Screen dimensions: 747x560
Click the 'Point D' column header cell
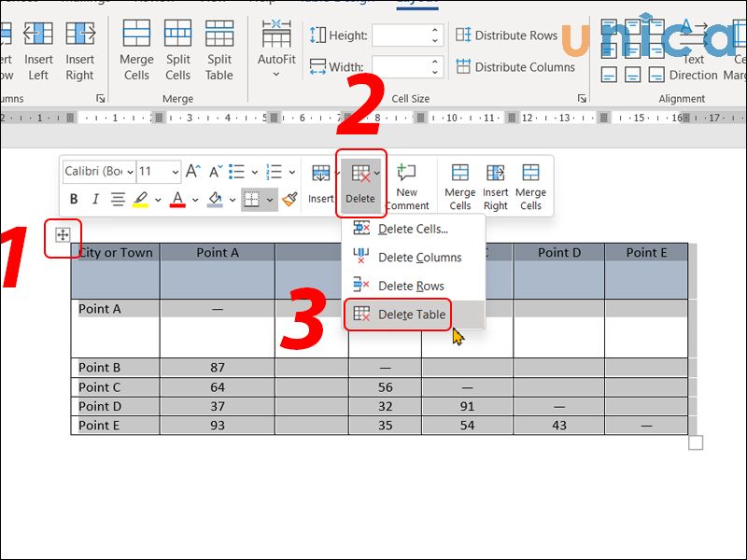[559, 271]
